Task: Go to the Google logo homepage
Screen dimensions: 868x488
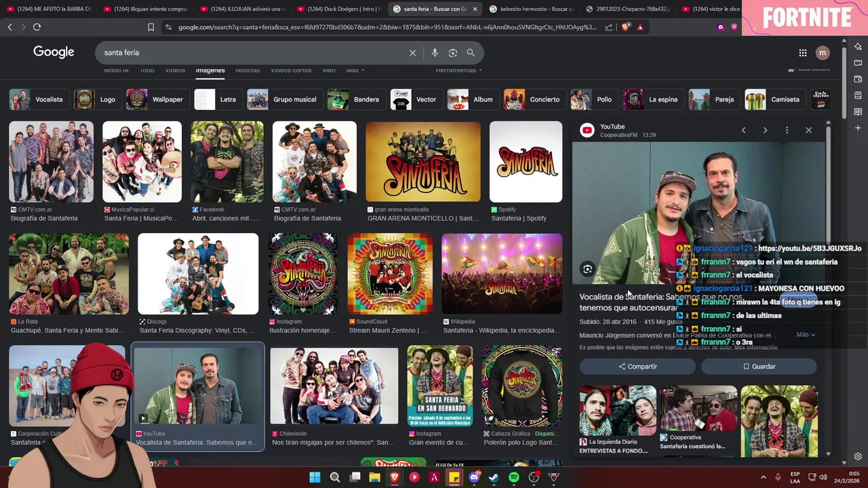Action: click(54, 52)
